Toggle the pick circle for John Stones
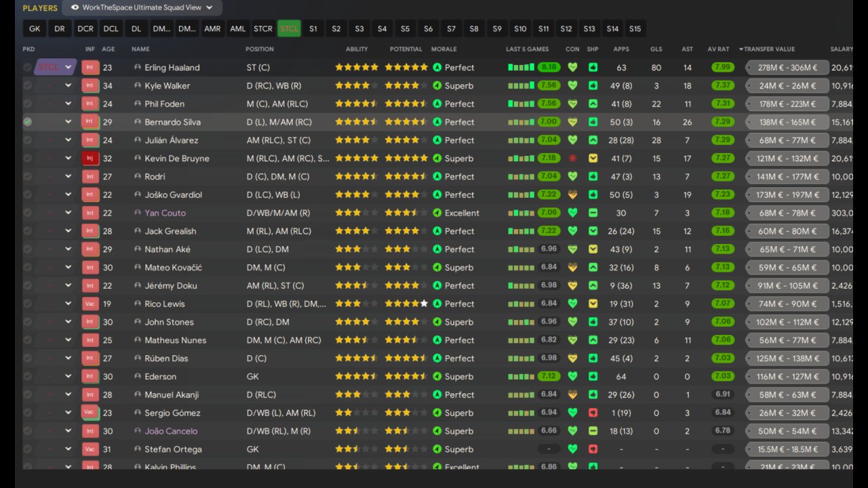 (27, 322)
